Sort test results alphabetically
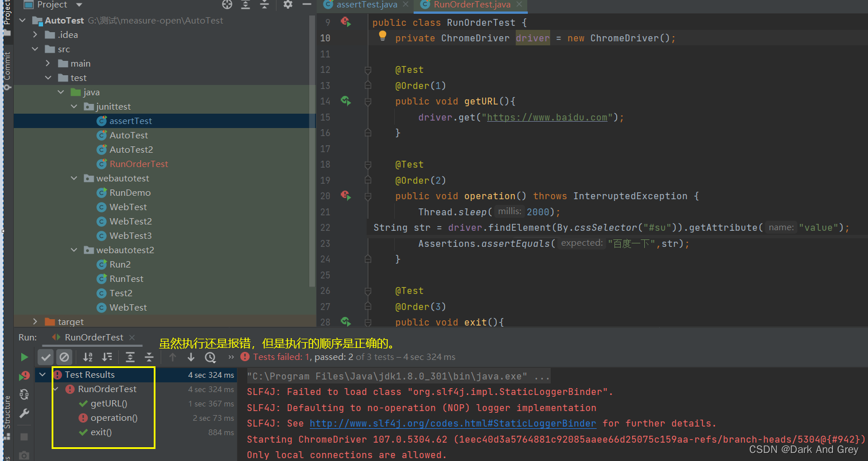 pyautogui.click(x=88, y=357)
